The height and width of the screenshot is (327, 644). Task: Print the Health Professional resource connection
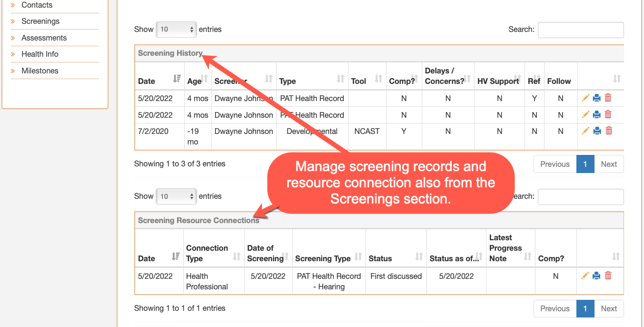[x=597, y=276]
